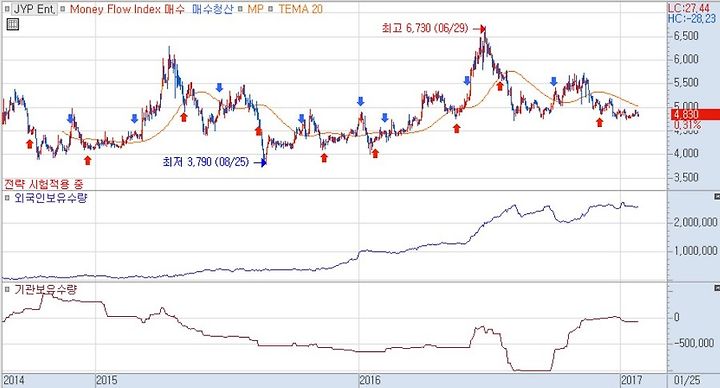The height and width of the screenshot is (388, 720).
Task: Click the 0.31% change value
Action: [x=687, y=125]
